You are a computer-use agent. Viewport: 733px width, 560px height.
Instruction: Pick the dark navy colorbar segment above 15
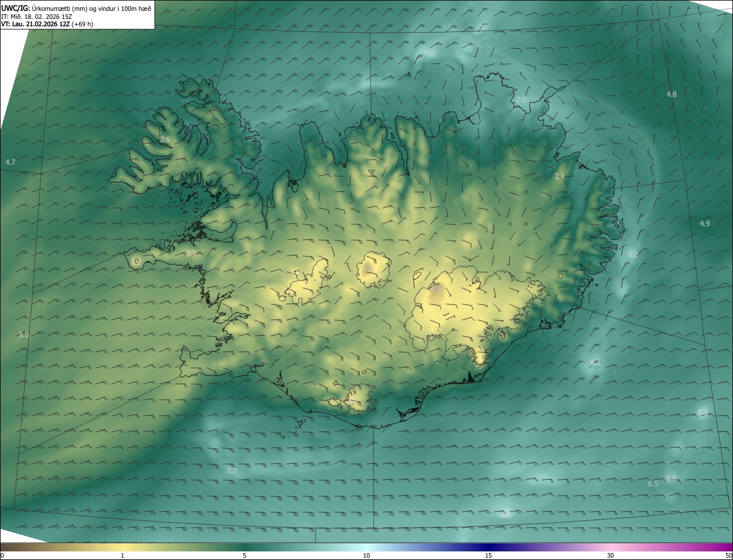point(488,547)
